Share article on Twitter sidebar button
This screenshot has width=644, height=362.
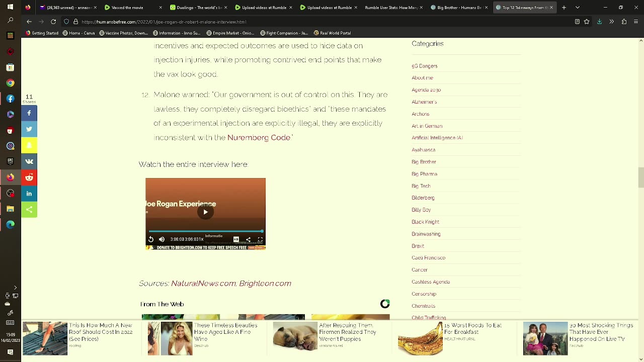29,129
